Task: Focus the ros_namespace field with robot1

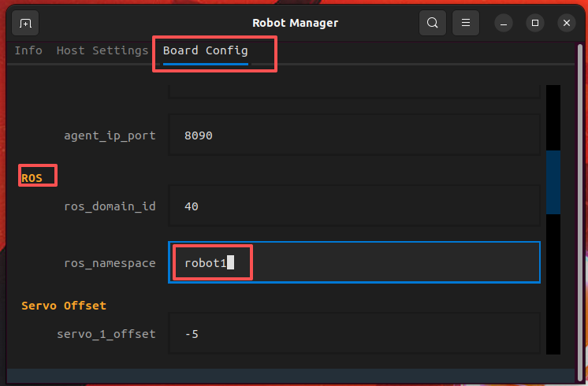Action: pyautogui.click(x=355, y=262)
